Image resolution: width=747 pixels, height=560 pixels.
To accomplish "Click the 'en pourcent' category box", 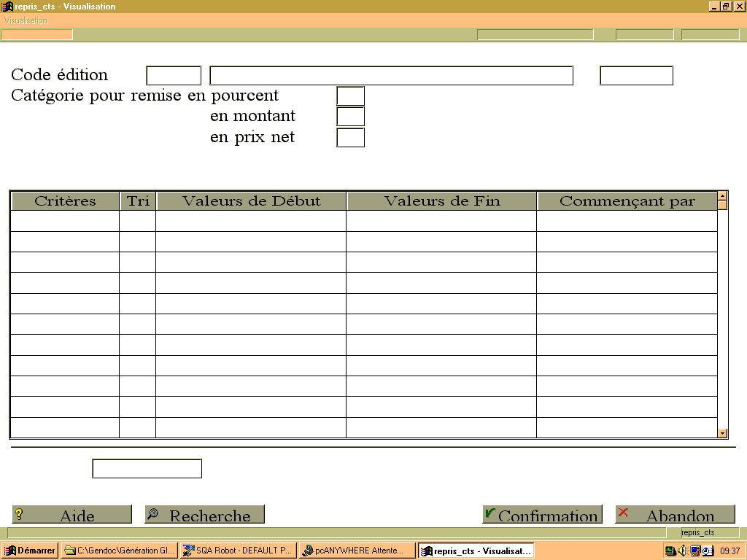I will 351,96.
